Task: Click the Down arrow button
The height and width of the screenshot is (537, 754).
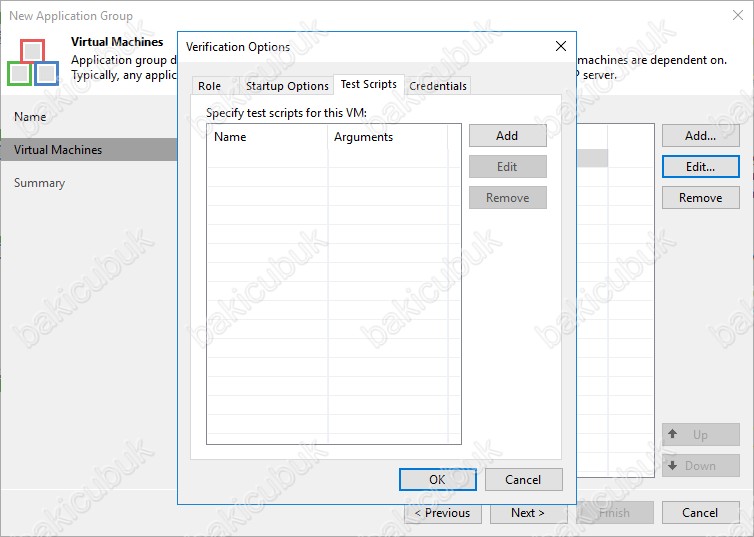Action: [x=701, y=465]
